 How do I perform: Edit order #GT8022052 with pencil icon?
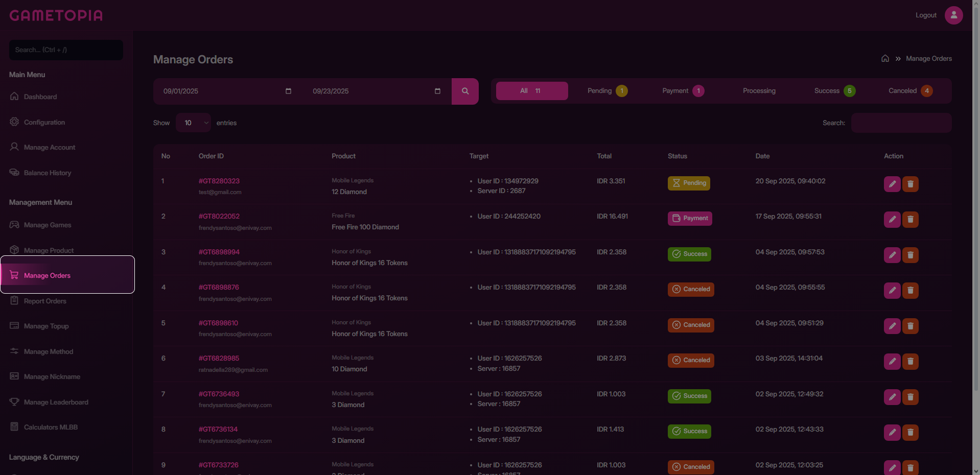(x=892, y=220)
